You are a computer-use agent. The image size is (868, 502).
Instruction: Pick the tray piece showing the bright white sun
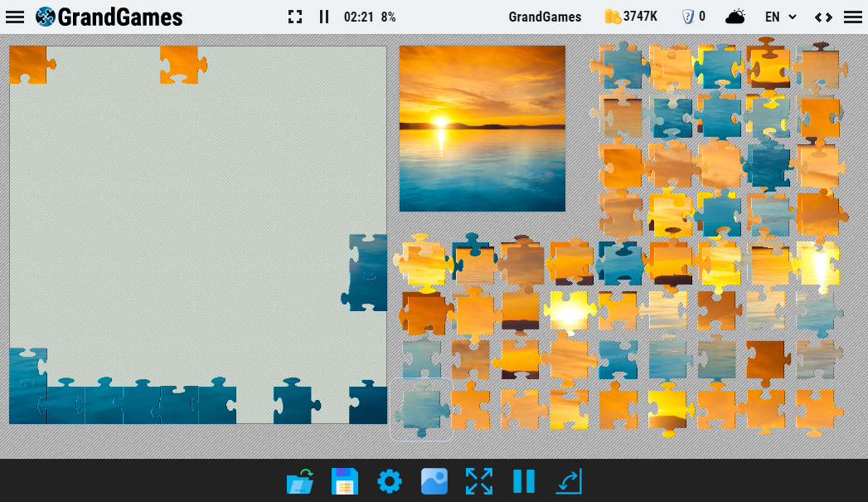570,313
